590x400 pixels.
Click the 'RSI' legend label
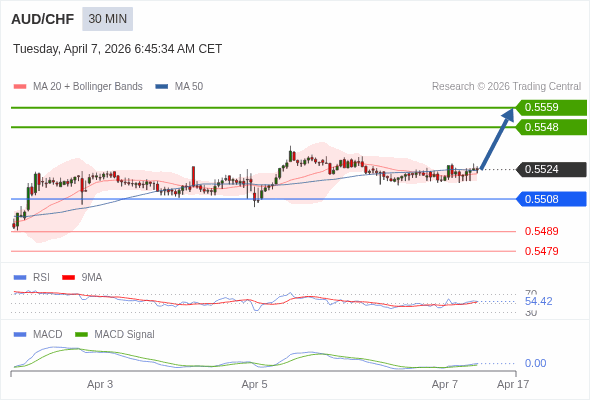tap(41, 278)
